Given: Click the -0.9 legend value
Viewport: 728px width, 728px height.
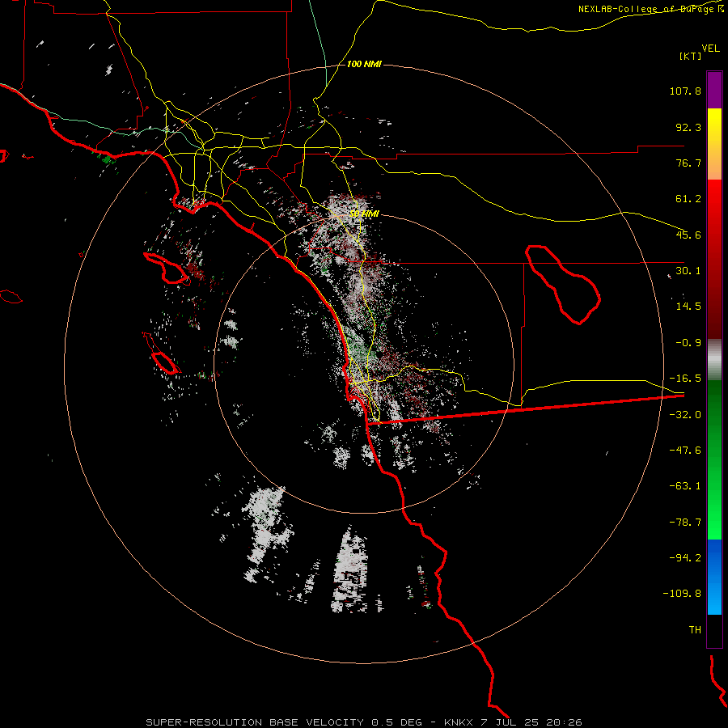Looking at the screenshot, I should click(688, 343).
